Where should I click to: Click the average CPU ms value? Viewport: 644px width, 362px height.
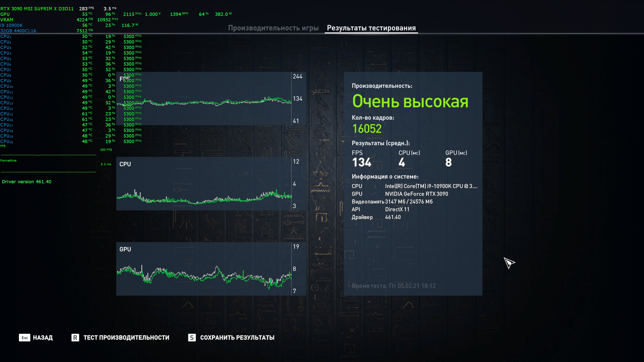point(402,162)
